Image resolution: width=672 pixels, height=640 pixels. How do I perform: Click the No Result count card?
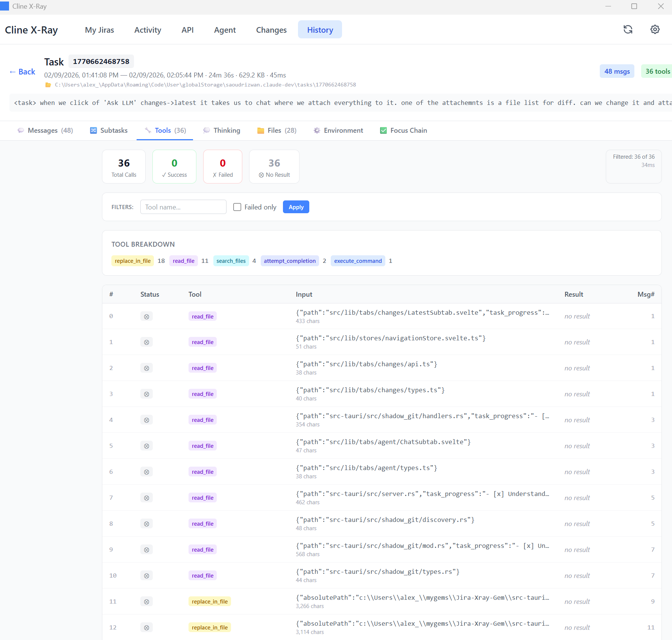click(x=274, y=167)
